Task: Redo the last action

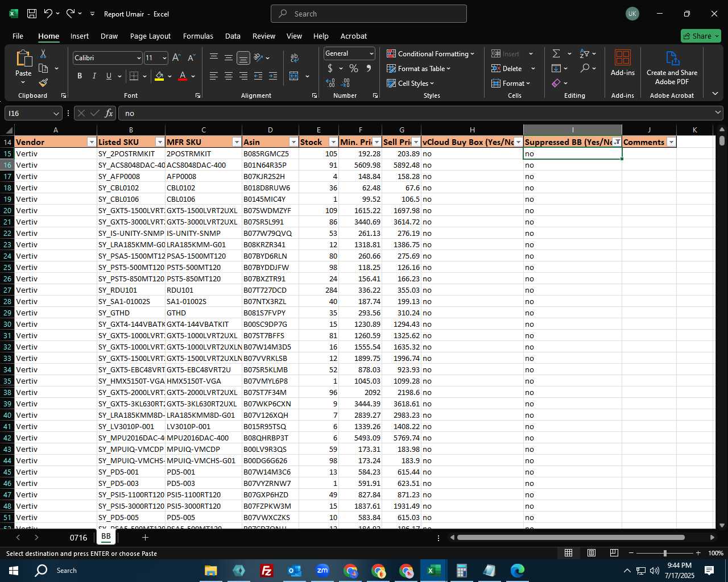Action: point(70,14)
